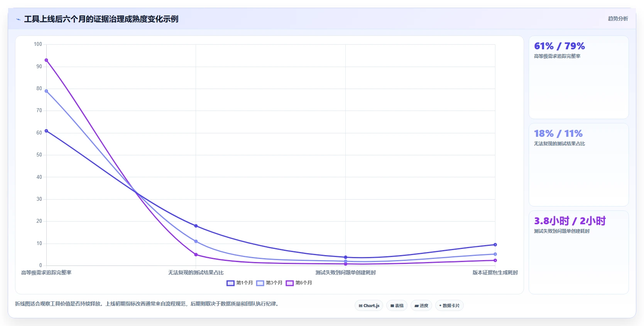
Task: Click the chart title 工具上线后六个月的证据治理成熟度变化示例
Action: [101, 19]
